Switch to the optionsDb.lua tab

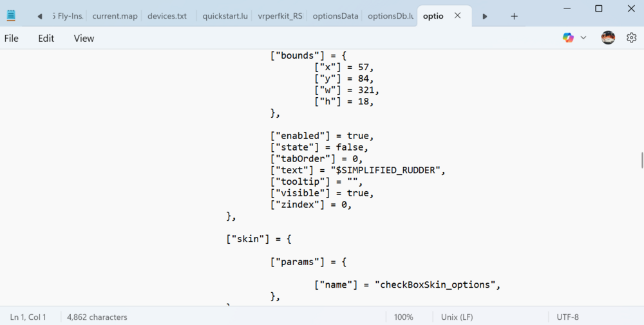390,16
